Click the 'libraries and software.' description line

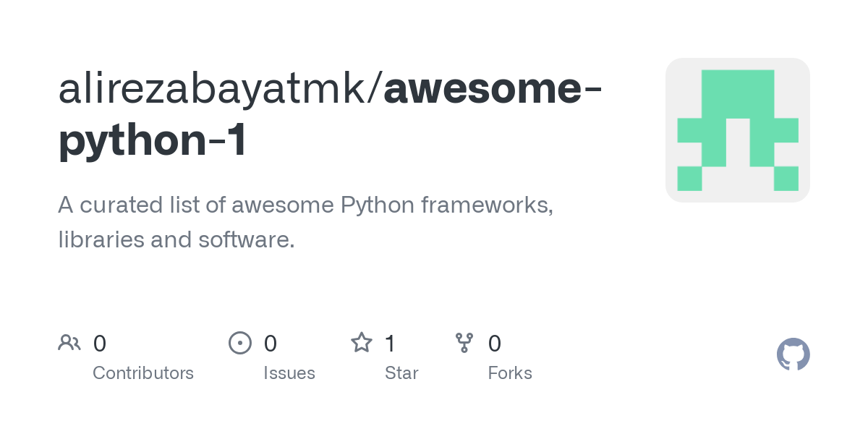coord(176,239)
